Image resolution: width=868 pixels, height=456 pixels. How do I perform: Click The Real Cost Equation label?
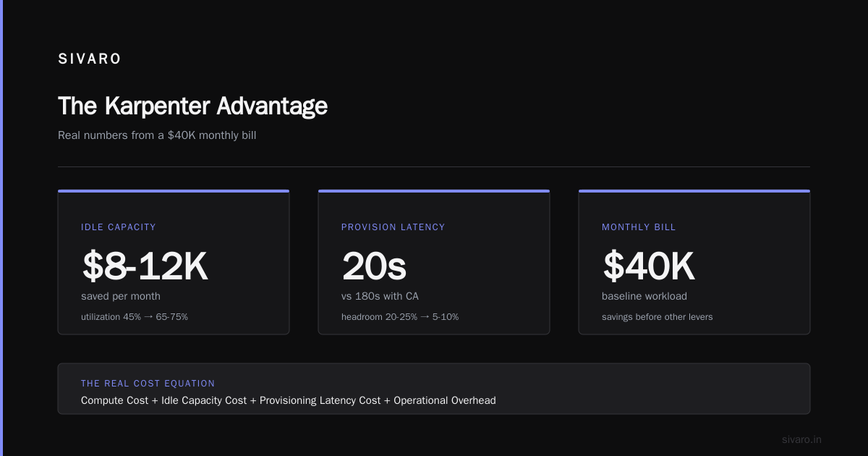coord(148,384)
